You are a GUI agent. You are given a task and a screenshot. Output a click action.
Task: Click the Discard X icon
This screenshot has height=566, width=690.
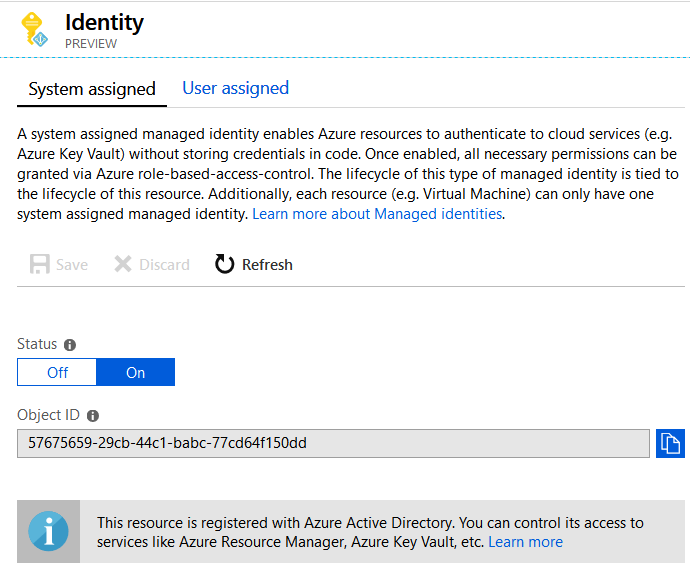tap(123, 264)
